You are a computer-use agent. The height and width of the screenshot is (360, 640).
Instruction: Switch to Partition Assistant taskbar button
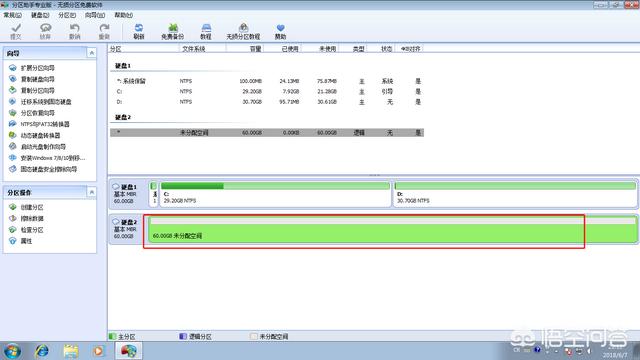pos(129,351)
